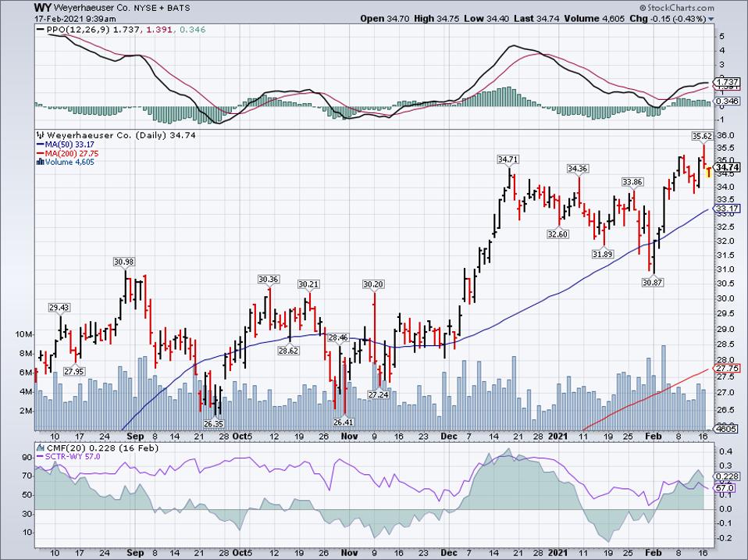Open the StockCharts.com copyright link

(x=677, y=8)
